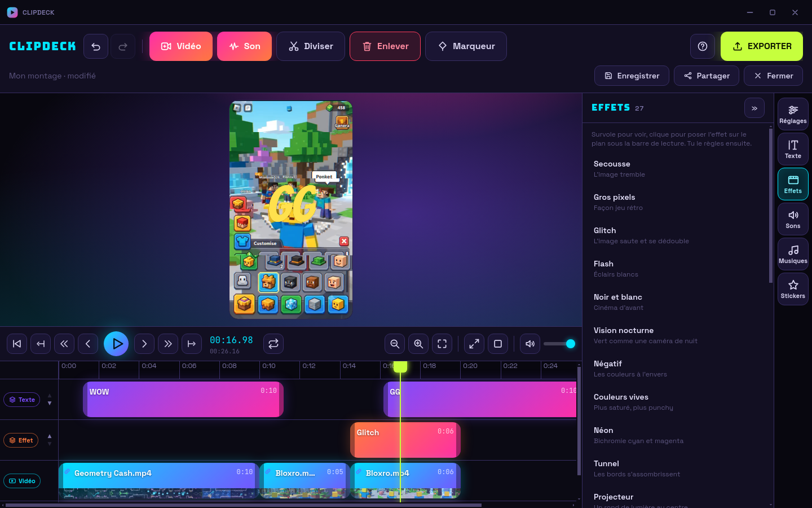Expand preview to fullscreen
Viewport: 812px width, 508px height.
pos(474,344)
